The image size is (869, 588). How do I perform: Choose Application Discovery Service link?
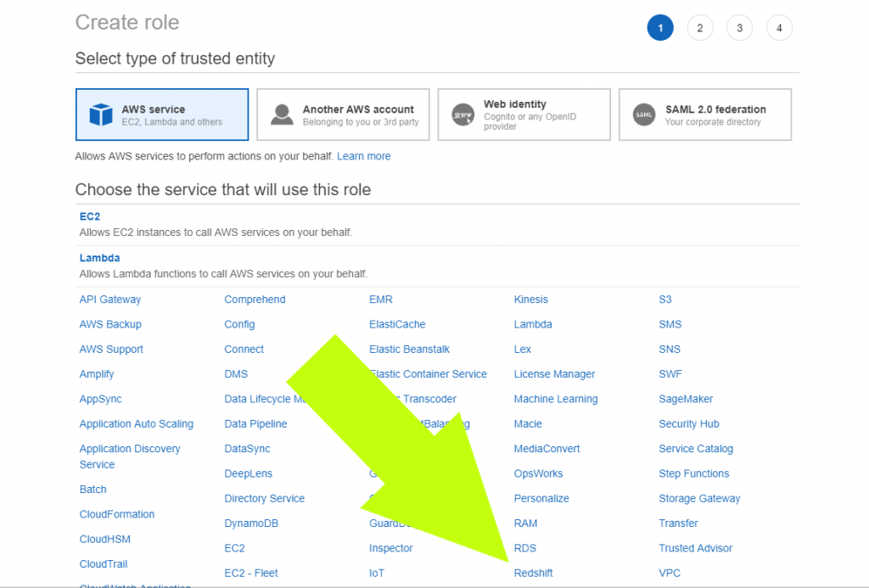[x=130, y=456]
